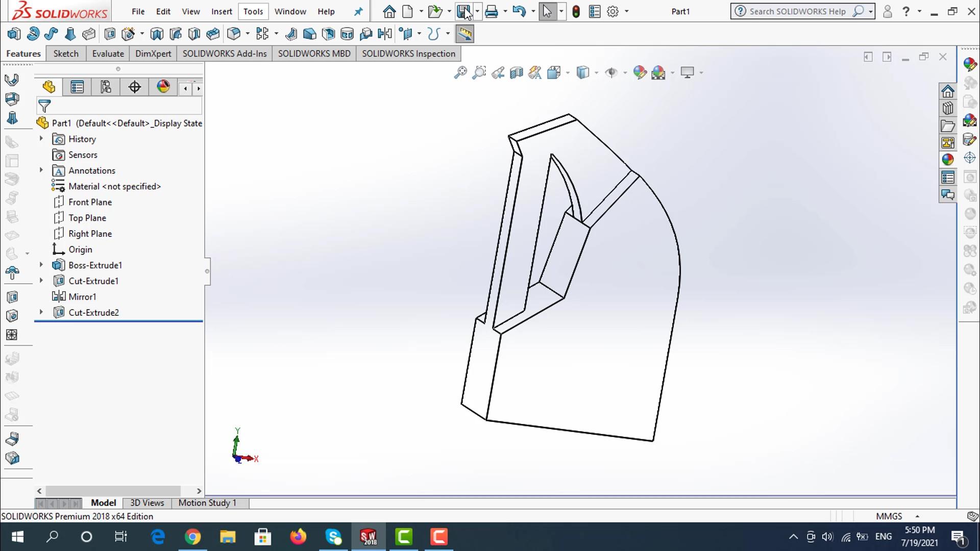Screen dimensions: 980x551
Task: Open the Tools menu
Action: pyautogui.click(x=253, y=11)
